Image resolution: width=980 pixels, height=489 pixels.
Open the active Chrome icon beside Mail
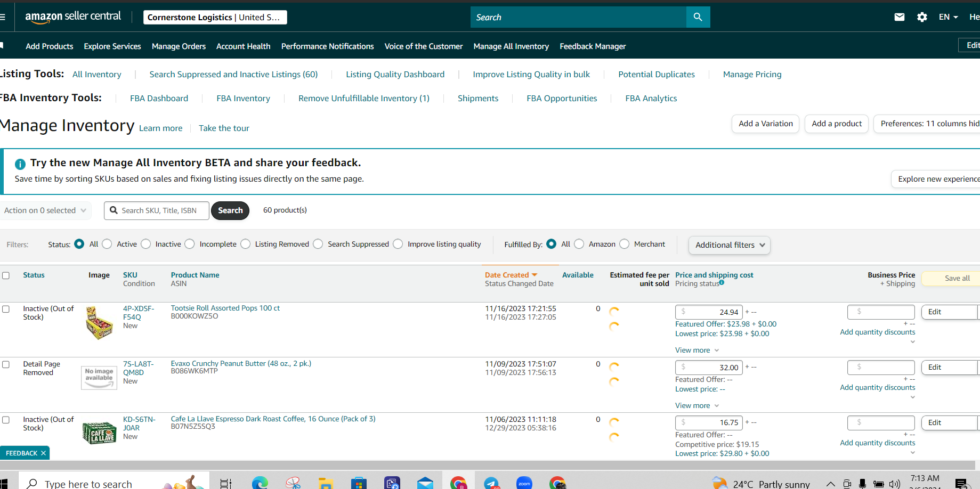pos(458,483)
